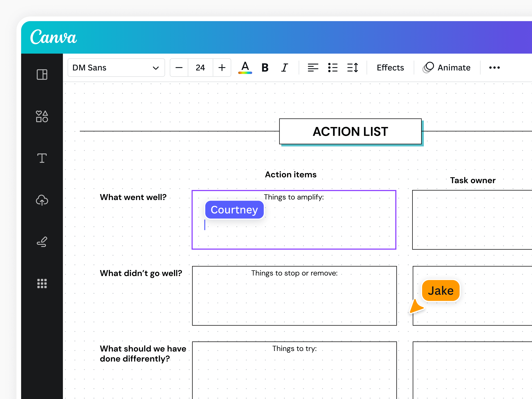Open the Animate panel

tap(447, 68)
